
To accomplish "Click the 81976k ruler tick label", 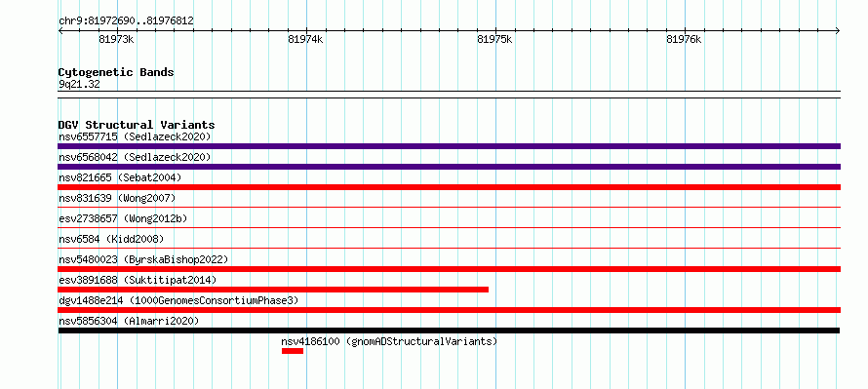I will pos(685,39).
